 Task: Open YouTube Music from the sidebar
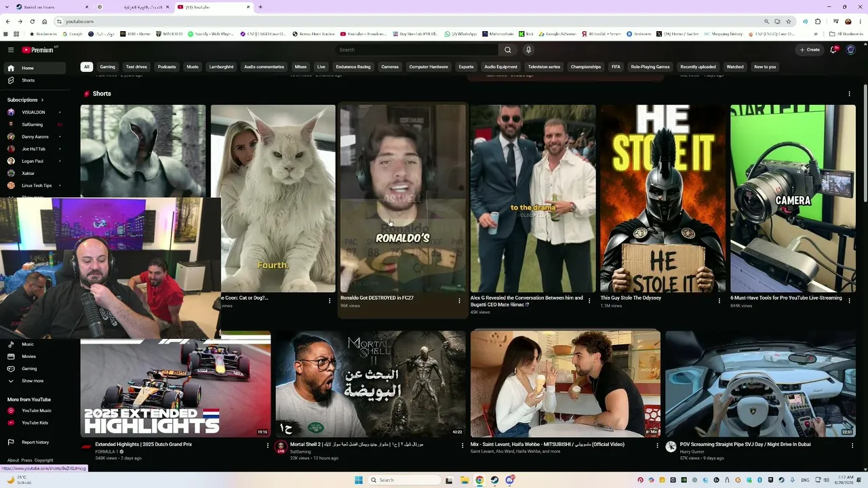pos(35,411)
